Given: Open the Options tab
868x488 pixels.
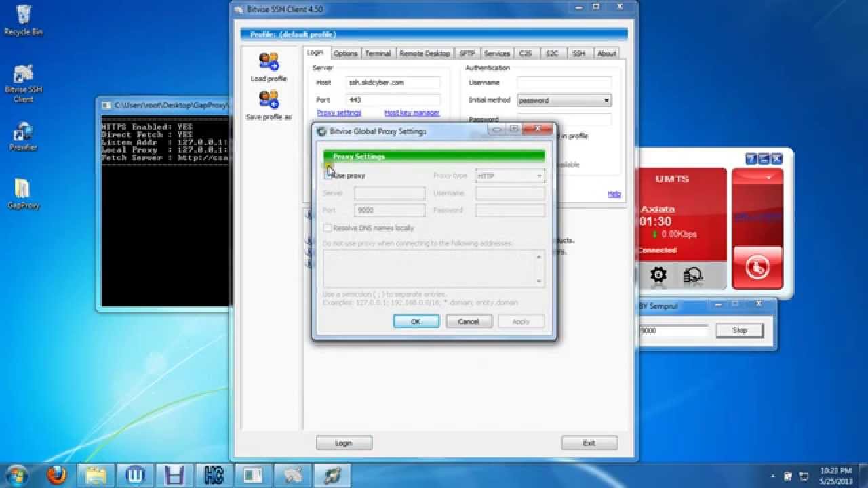Looking at the screenshot, I should [x=345, y=53].
